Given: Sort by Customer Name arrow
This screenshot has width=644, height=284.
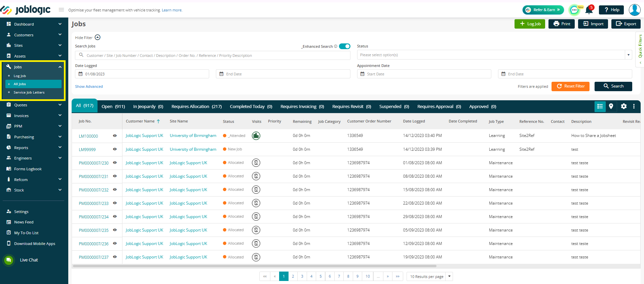Looking at the screenshot, I should 158,121.
